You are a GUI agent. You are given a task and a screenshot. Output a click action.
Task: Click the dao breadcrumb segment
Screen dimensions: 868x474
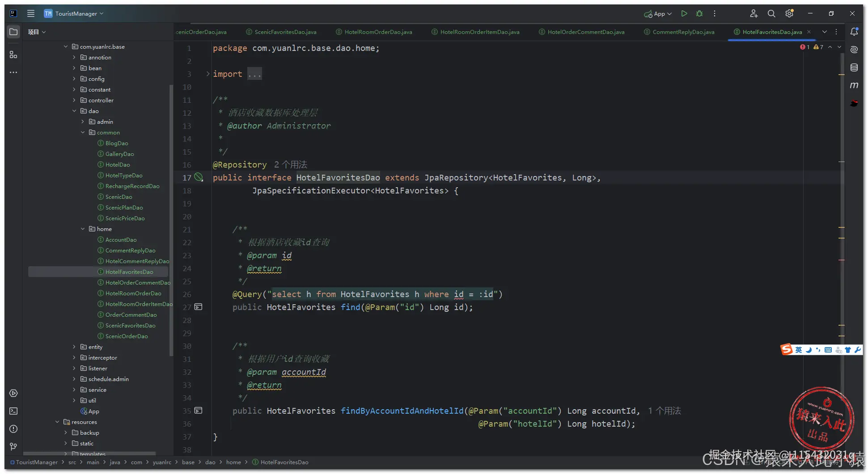coord(210,462)
